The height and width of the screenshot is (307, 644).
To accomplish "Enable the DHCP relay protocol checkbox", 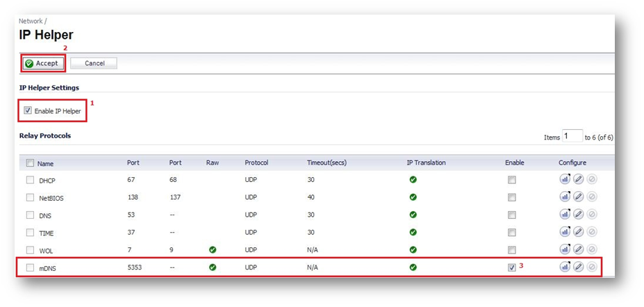I will click(x=512, y=180).
